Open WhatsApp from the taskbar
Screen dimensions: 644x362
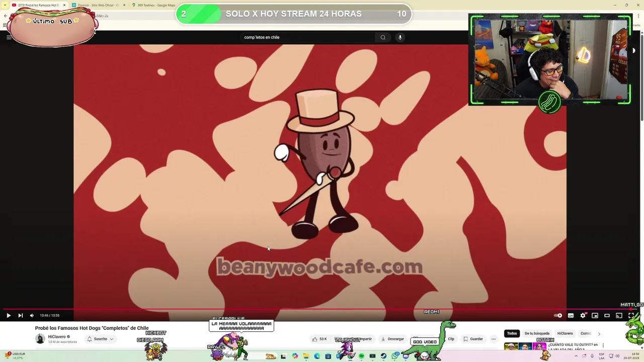[x=394, y=356]
